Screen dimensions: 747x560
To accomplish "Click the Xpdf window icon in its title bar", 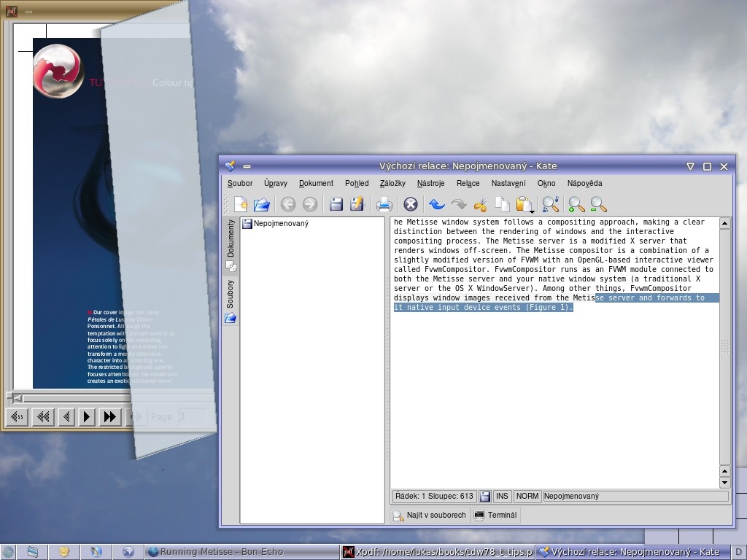I will pyautogui.click(x=12, y=12).
